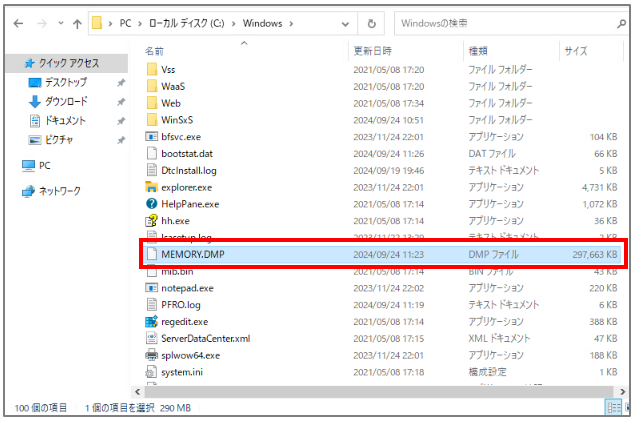Click the mib.bin file name
Image resolution: width=633 pixels, height=421 pixels.
(177, 272)
